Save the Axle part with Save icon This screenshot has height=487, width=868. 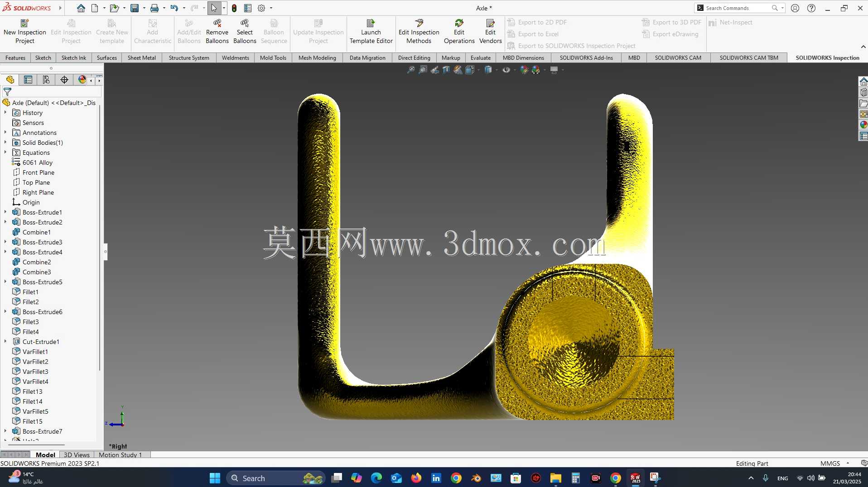[x=135, y=8]
